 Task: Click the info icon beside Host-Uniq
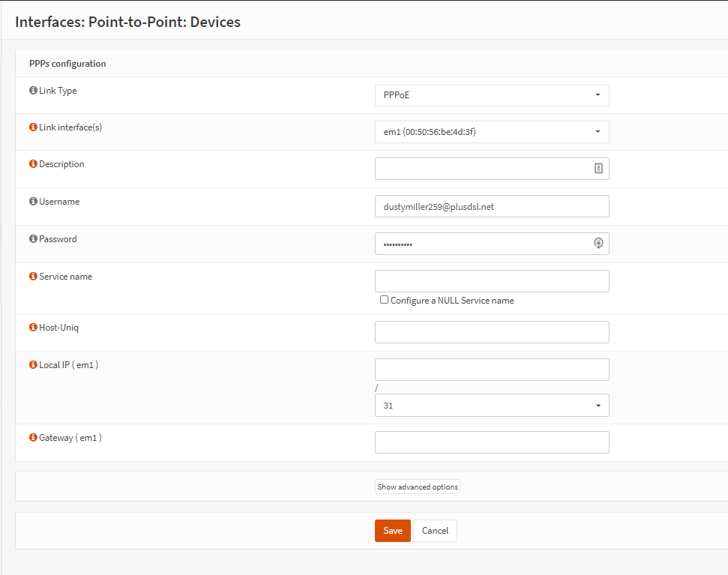point(33,327)
